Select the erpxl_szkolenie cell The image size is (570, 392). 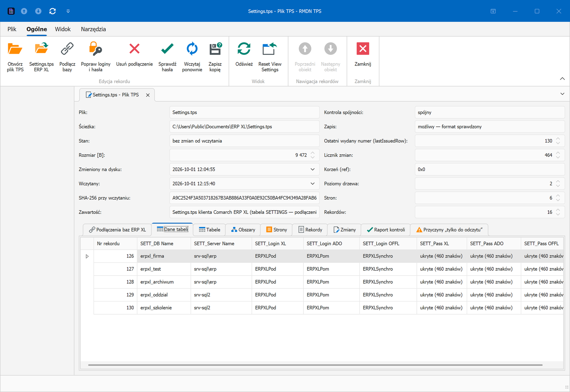tap(164, 308)
